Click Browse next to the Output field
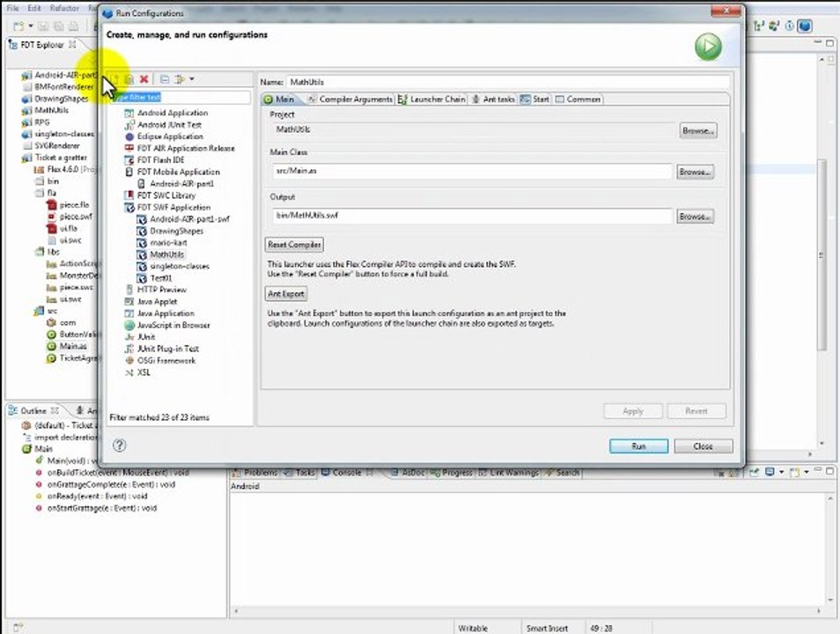Image resolution: width=840 pixels, height=634 pixels. point(695,217)
